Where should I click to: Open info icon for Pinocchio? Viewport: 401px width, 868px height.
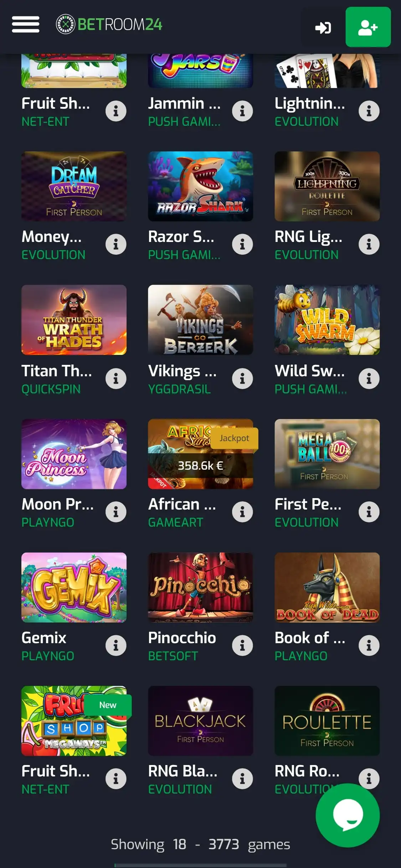click(x=242, y=646)
